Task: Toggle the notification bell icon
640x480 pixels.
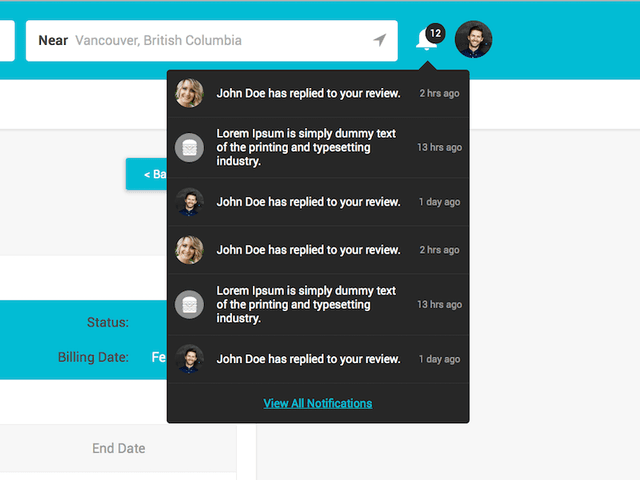Action: click(424, 41)
